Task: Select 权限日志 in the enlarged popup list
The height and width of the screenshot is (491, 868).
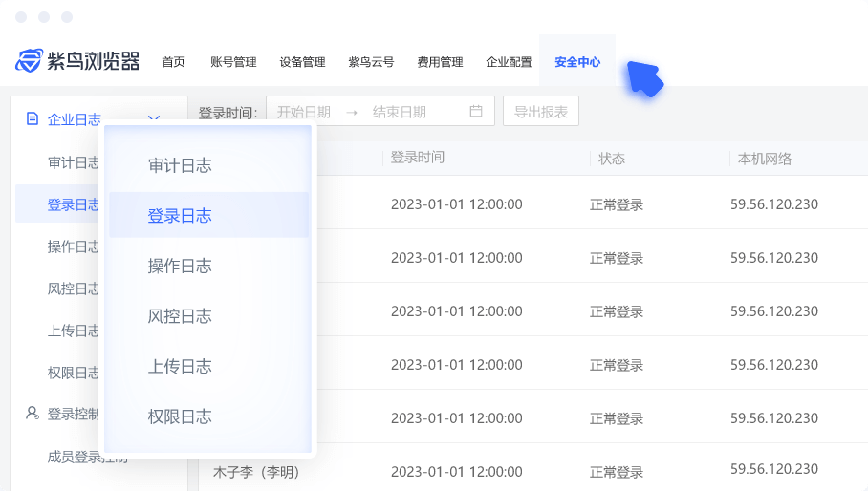Action: pyautogui.click(x=180, y=416)
